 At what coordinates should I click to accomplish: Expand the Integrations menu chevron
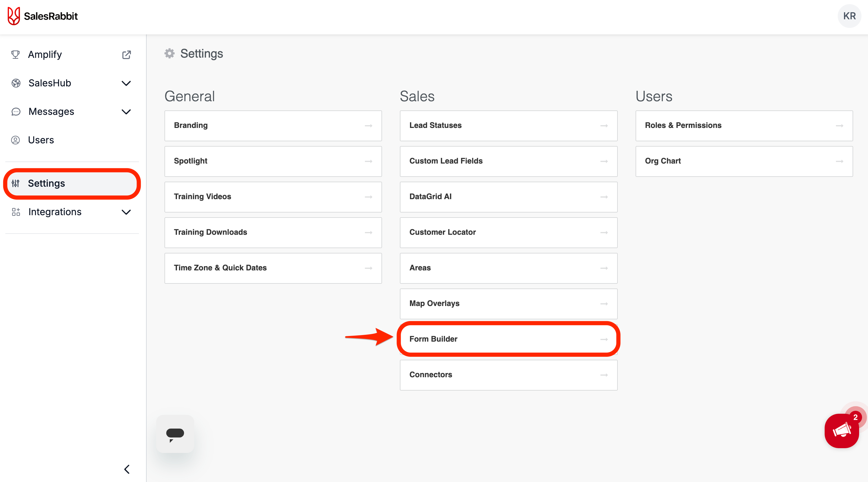pos(126,212)
